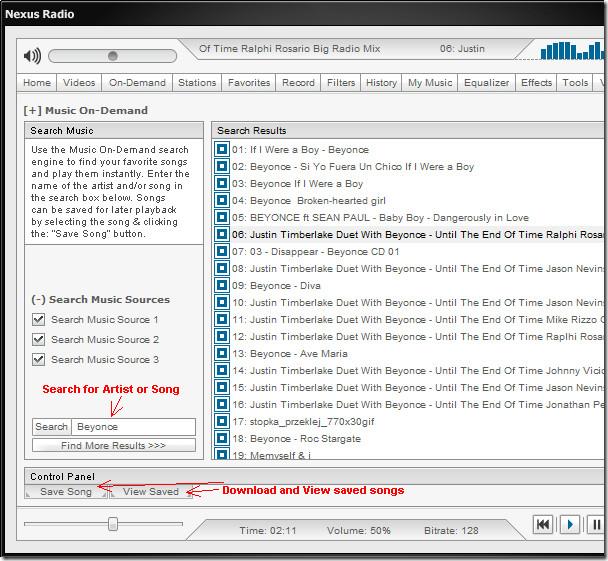608x561 pixels.
Task: Click the icon beside result 16 Jonathan Peters
Action: pos(222,404)
